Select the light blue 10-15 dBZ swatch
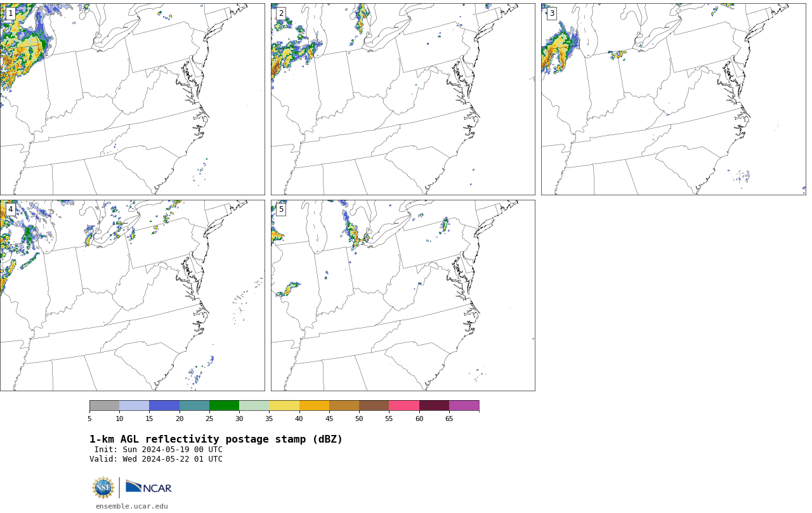Image resolution: width=812 pixels, height=513 pixels. [134, 406]
